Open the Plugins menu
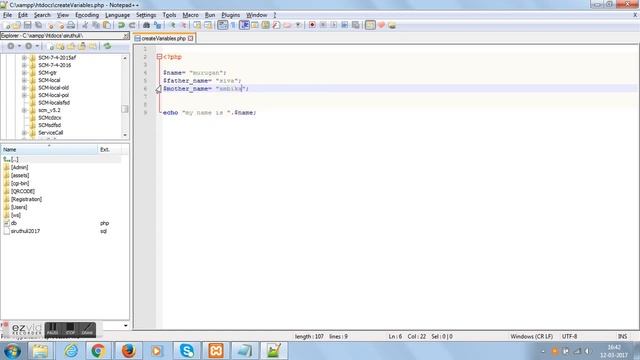Viewport: 640px width, 360px height. (x=231, y=15)
